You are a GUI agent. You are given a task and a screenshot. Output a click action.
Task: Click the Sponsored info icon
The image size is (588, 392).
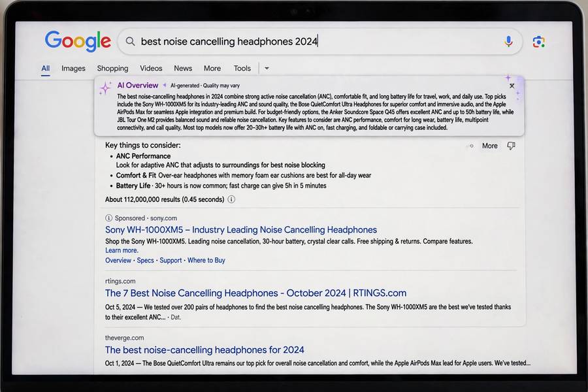pos(108,218)
